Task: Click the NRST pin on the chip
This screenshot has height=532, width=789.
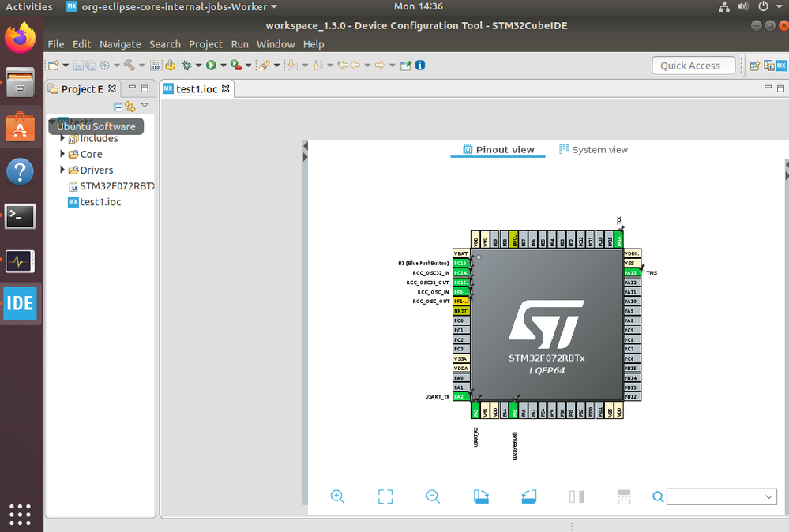Action: 461,311
